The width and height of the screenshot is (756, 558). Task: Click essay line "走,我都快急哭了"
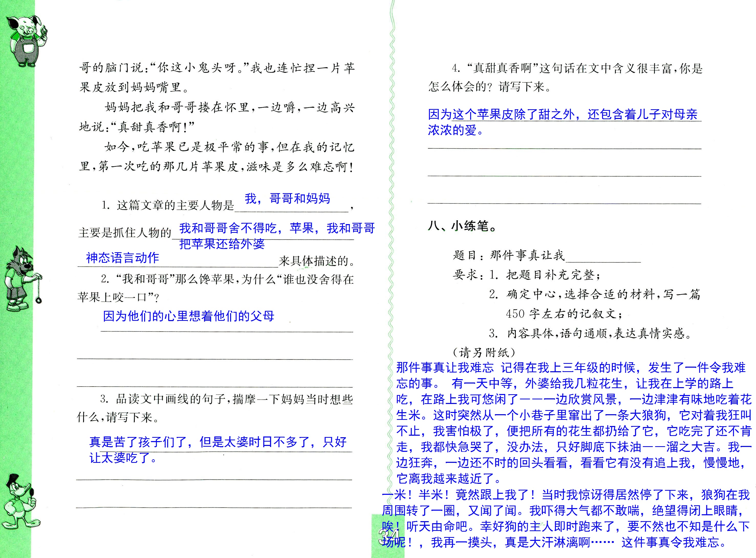pyautogui.click(x=574, y=447)
